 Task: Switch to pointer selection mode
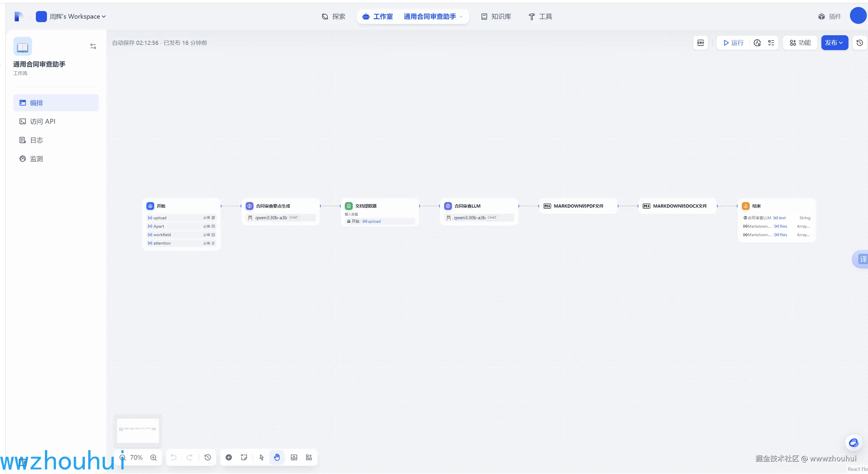[x=261, y=457]
